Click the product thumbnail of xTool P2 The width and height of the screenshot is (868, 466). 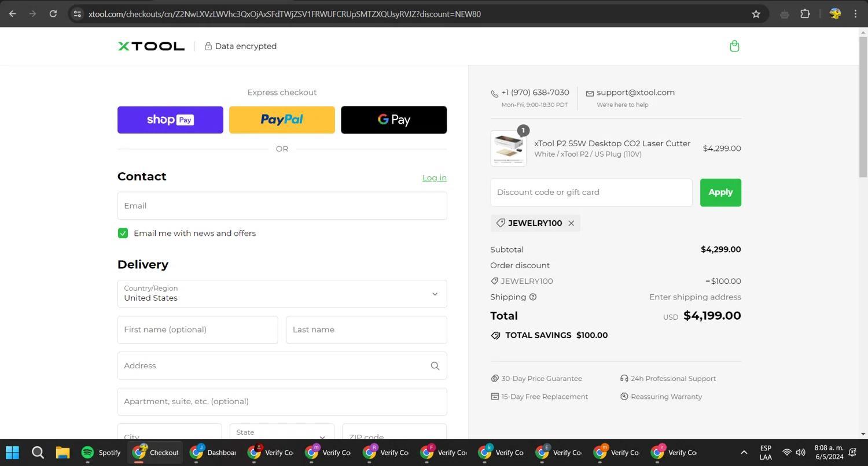click(508, 148)
